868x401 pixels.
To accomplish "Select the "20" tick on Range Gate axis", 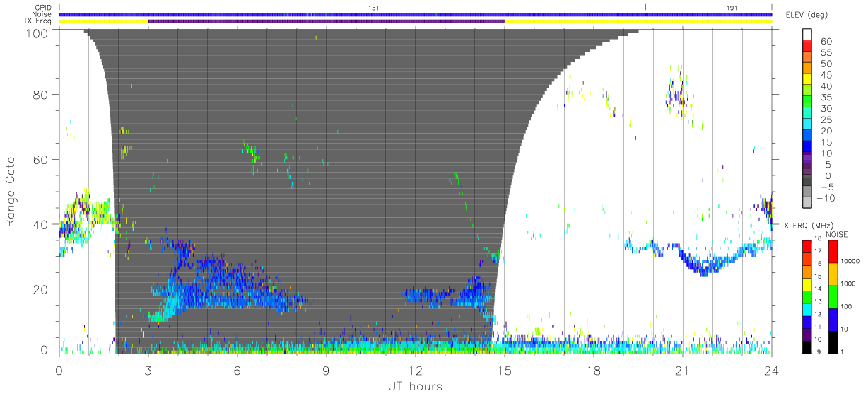I will click(x=40, y=289).
